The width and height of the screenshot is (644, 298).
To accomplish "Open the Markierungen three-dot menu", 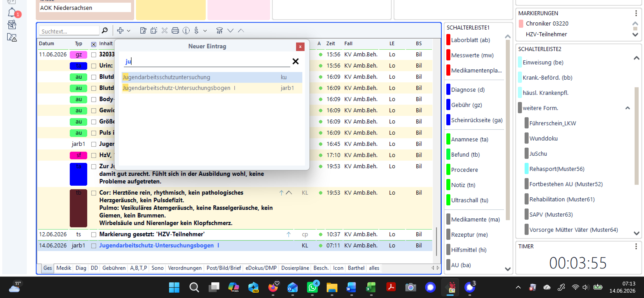I will (636, 13).
